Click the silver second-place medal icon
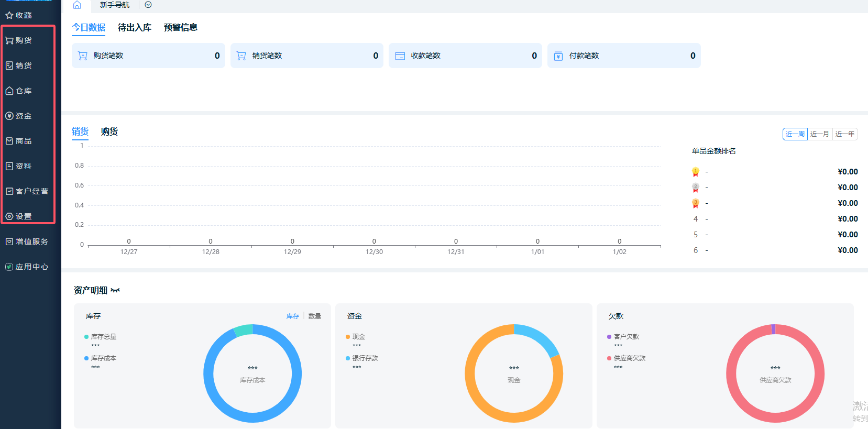Screen dimensions: 868x429 [x=696, y=188]
